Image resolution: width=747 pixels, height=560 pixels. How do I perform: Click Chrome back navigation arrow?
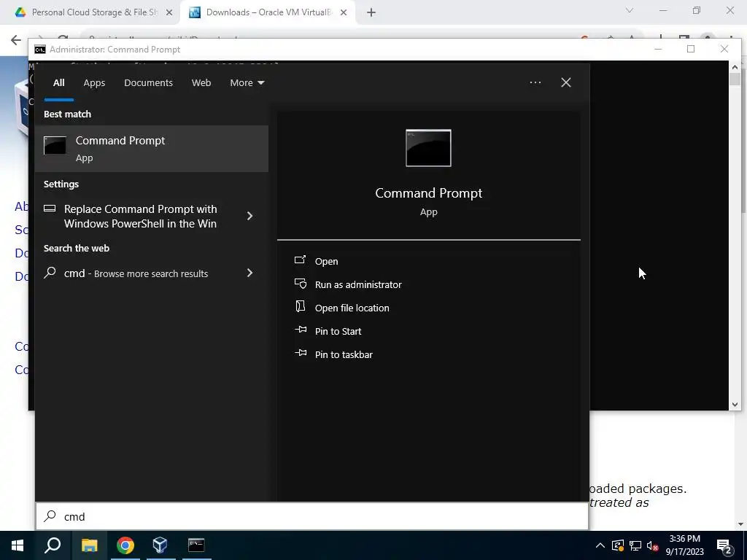[16, 39]
